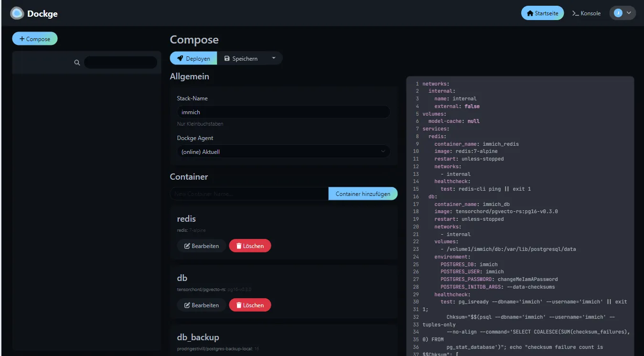The image size is (644, 356).
Task: Click the house icon on Startseite
Action: point(530,13)
